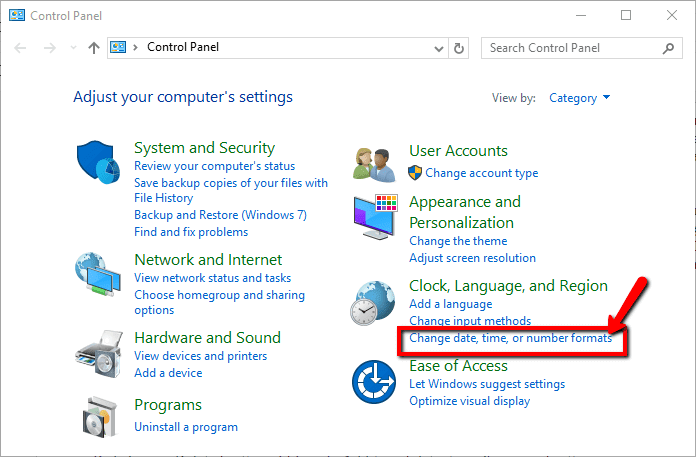The height and width of the screenshot is (457, 696).
Task: Open Save backup copies with File History
Action: (x=231, y=190)
